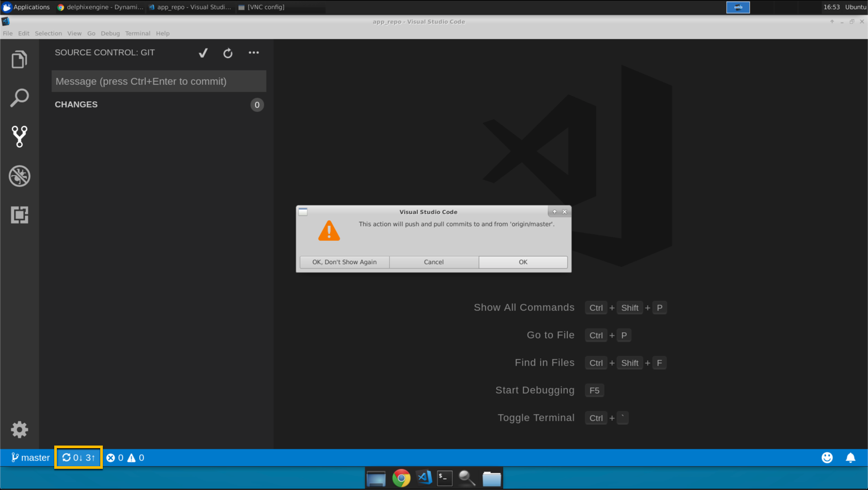Click the SOURCE CONTROL: GIT title
The width and height of the screenshot is (868, 490).
[105, 53]
